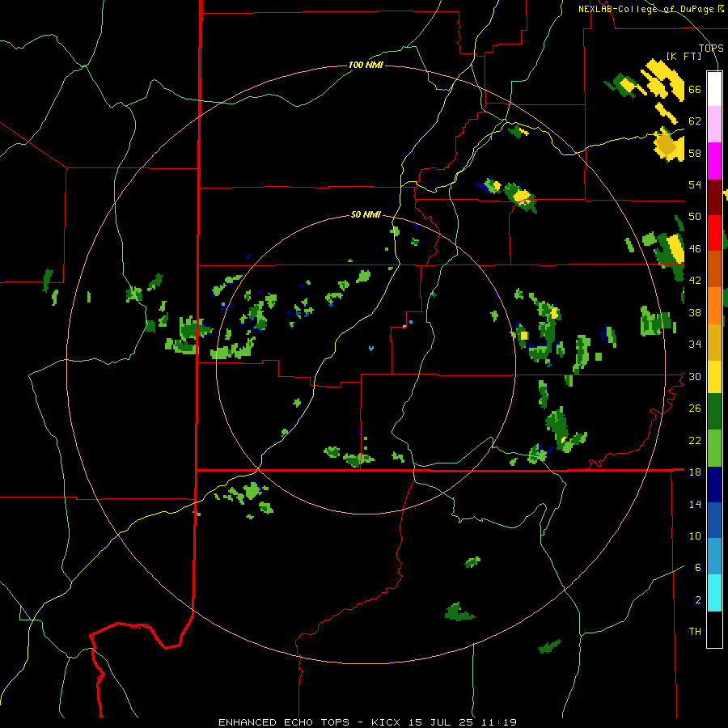Click the navy blue legend swatch

click(714, 485)
